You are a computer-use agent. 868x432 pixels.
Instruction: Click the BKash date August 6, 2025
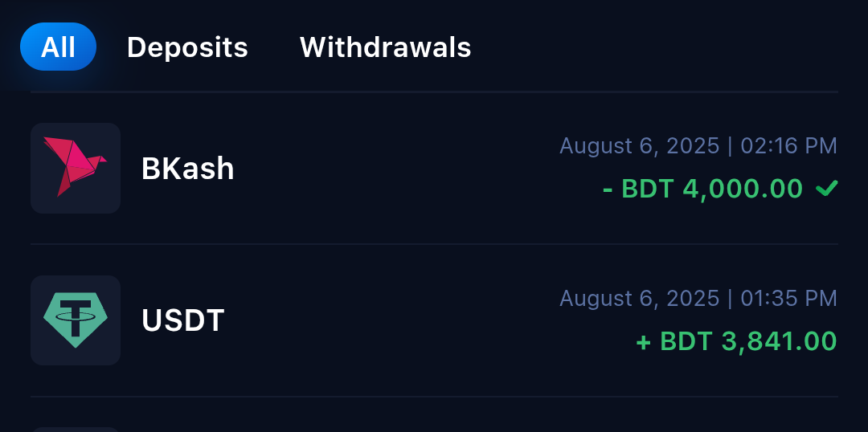click(x=639, y=146)
